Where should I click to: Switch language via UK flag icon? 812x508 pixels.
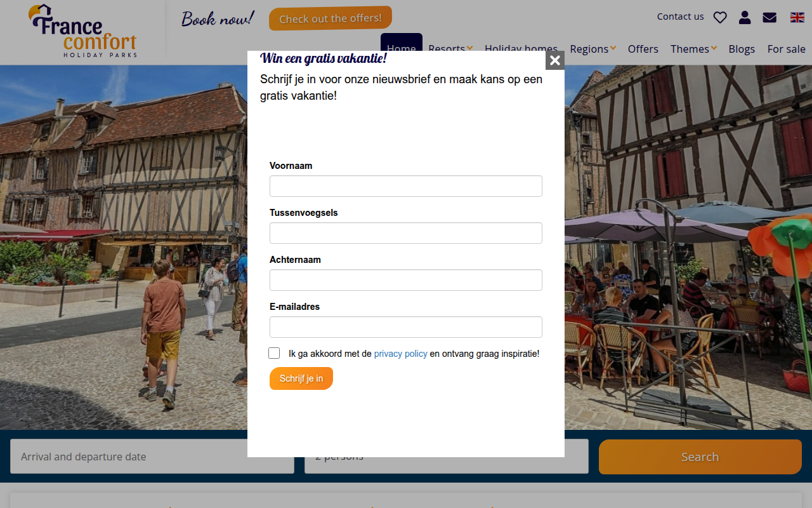click(x=797, y=17)
